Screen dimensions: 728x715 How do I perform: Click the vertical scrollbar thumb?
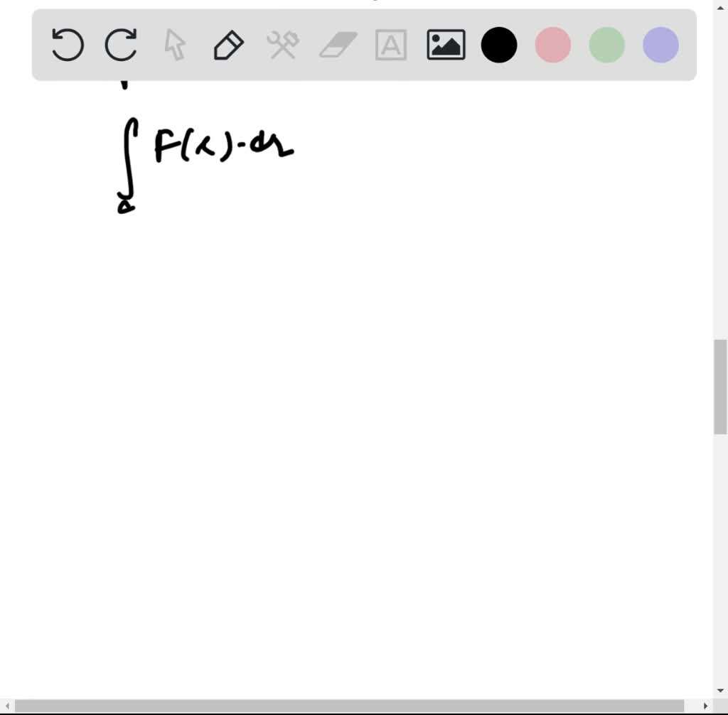pos(720,387)
